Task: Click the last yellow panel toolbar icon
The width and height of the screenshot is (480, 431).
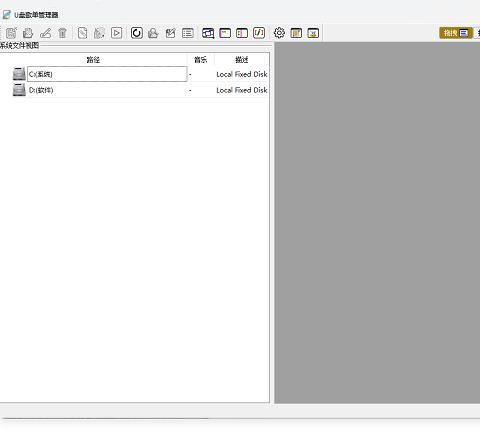Action: (313, 33)
